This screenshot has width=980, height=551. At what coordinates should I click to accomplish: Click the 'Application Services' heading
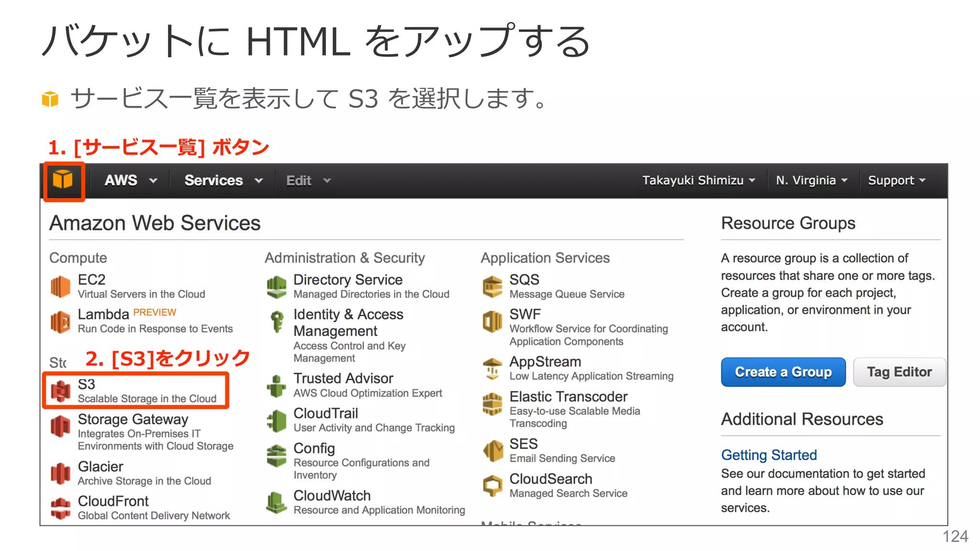(x=545, y=258)
